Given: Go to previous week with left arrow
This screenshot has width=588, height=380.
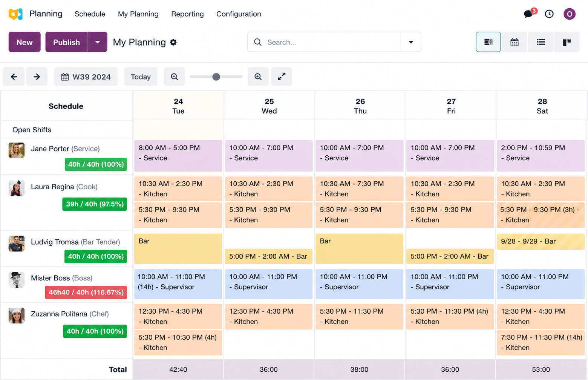Looking at the screenshot, I should pos(14,77).
